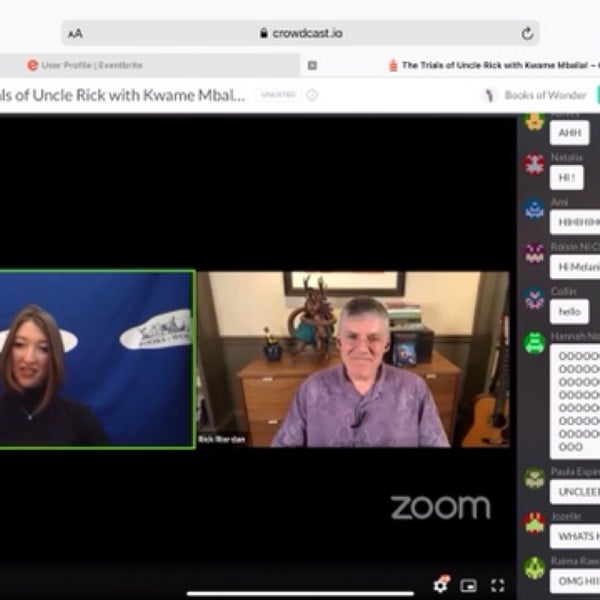Click the crowdcast.io address bar
Viewport: 600px width, 600px height.
point(300,33)
